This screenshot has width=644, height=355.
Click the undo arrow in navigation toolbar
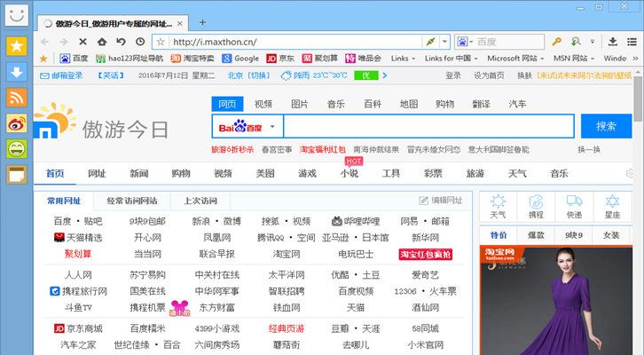tap(121, 42)
